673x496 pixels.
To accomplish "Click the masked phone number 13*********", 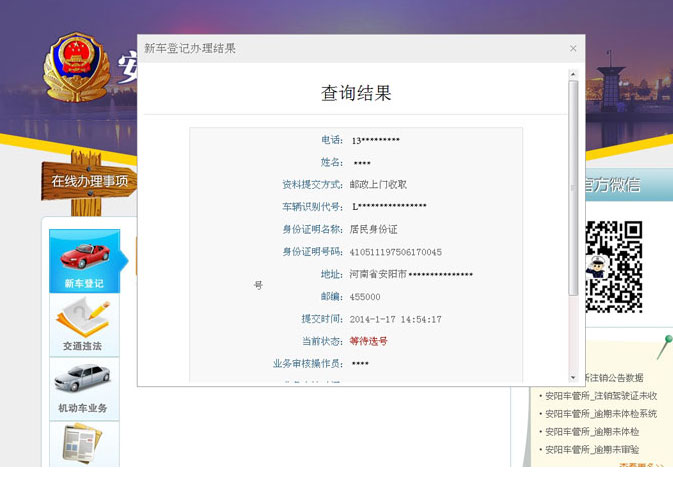I will [376, 140].
